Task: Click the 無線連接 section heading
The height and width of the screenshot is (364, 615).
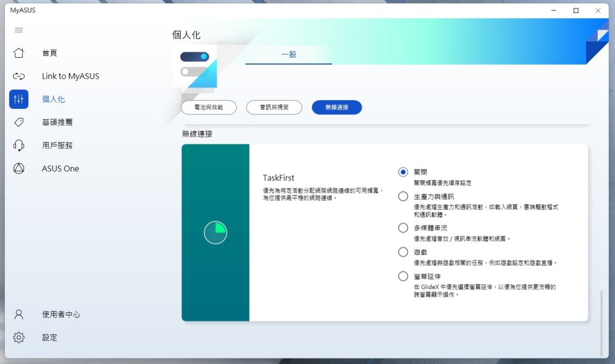Action: coord(197,134)
